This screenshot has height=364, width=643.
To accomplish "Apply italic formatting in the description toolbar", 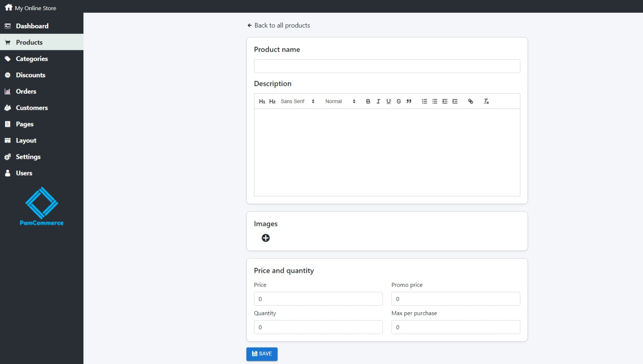I will coord(378,101).
